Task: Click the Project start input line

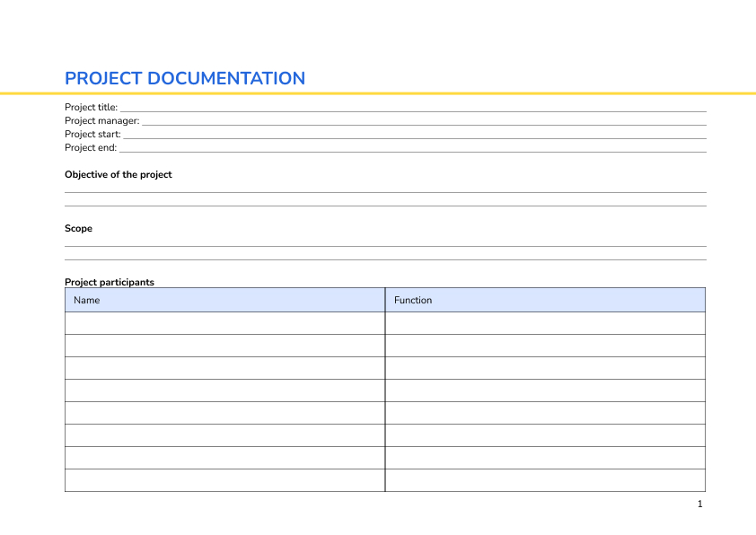Action: click(x=404, y=133)
